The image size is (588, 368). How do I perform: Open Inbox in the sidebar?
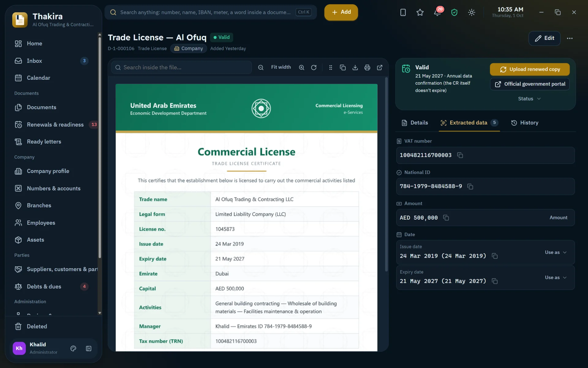point(52,61)
